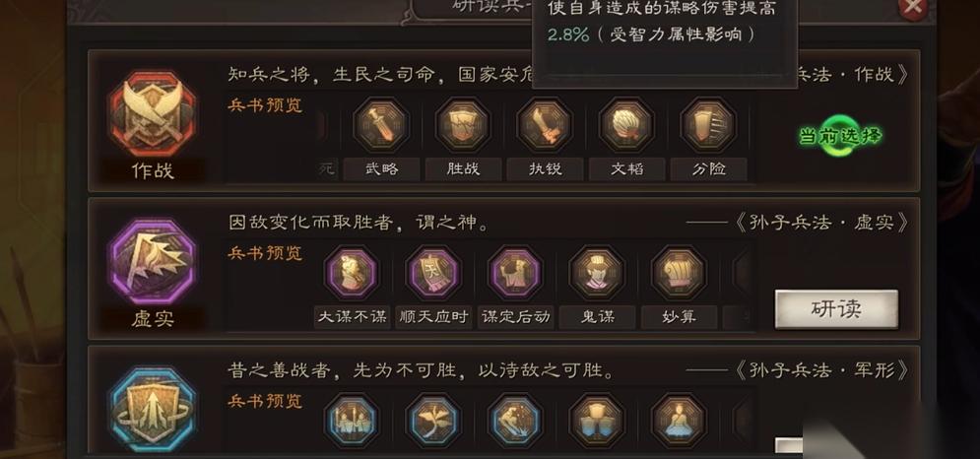The width and height of the screenshot is (980, 459).
Task: Close the panel with the red X
Action: click(x=913, y=8)
